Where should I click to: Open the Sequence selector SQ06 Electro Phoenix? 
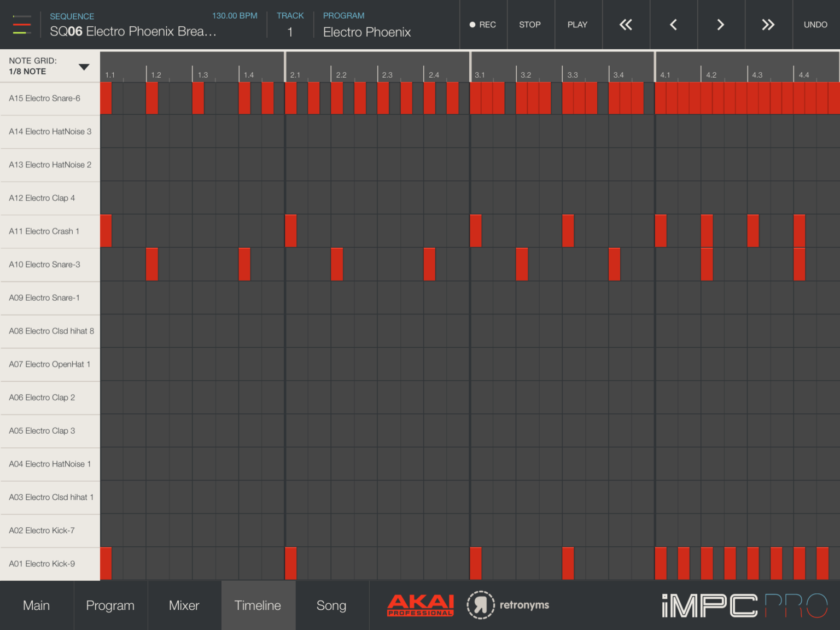point(133,31)
